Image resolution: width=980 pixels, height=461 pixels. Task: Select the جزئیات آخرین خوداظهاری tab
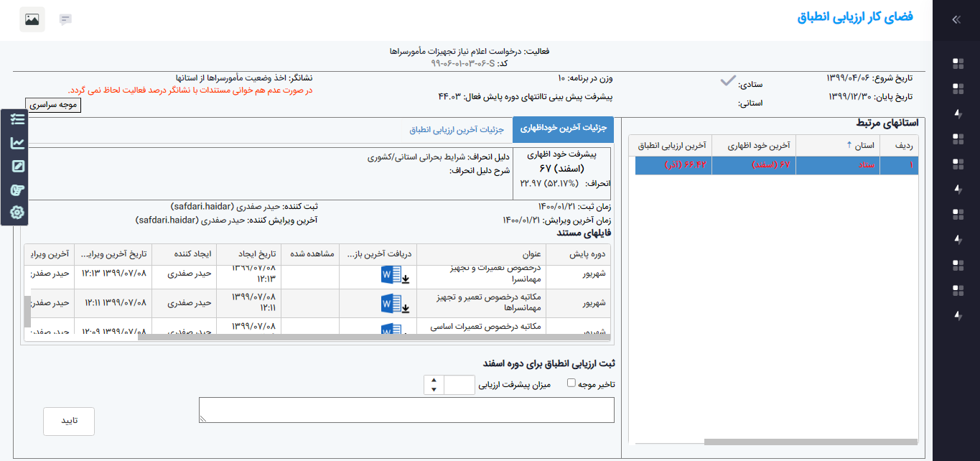click(x=563, y=129)
